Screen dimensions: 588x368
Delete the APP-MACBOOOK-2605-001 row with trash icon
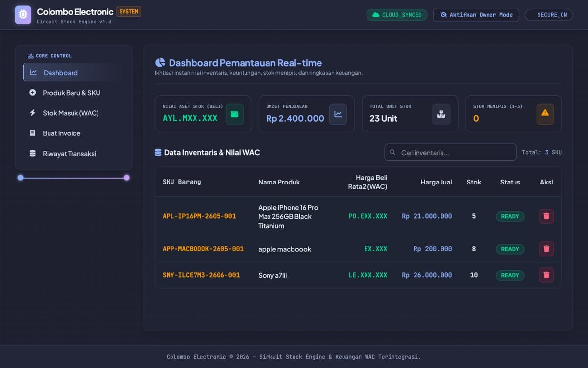[546, 249]
